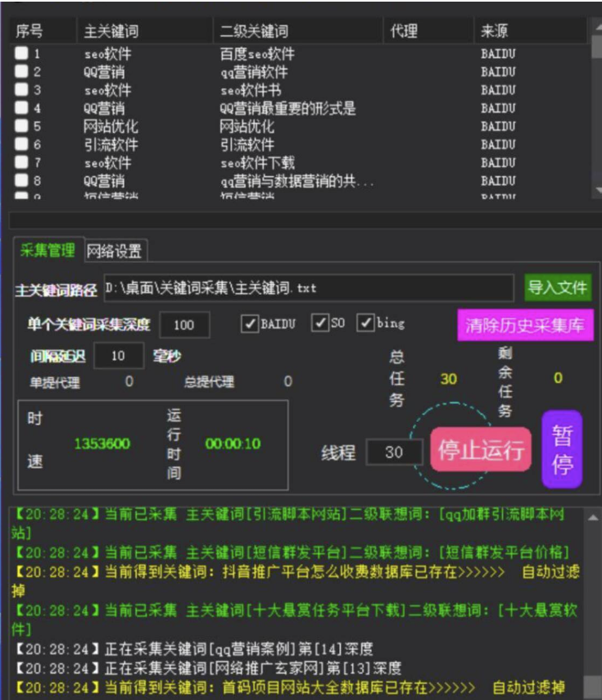Uncheck the BAIDU source checkbox
This screenshot has height=700, width=602.
(x=250, y=324)
